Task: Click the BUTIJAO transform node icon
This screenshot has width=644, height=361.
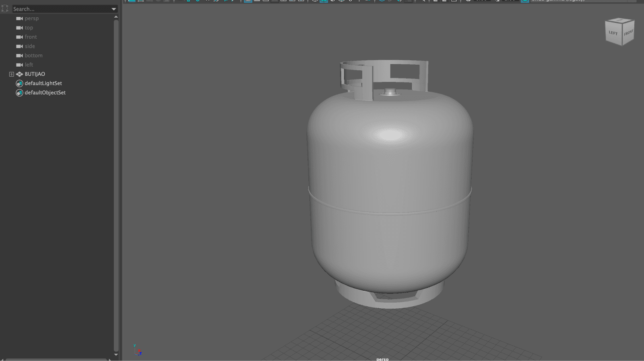Action: (x=19, y=74)
